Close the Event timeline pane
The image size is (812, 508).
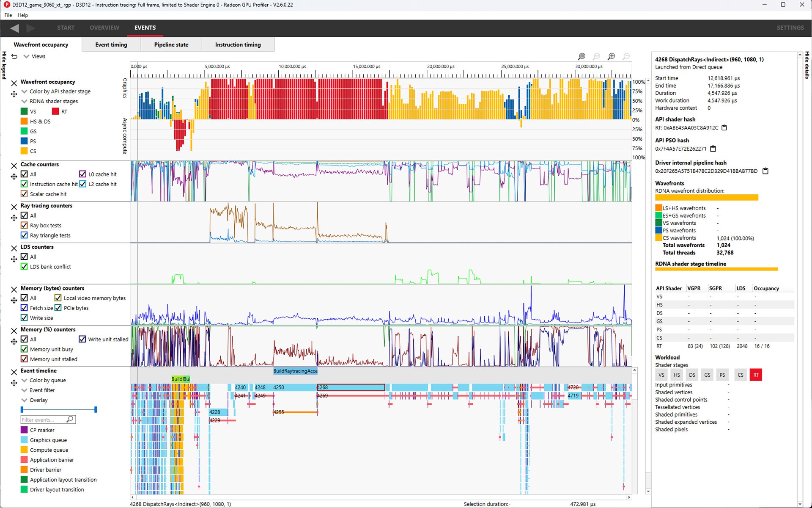tap(14, 372)
